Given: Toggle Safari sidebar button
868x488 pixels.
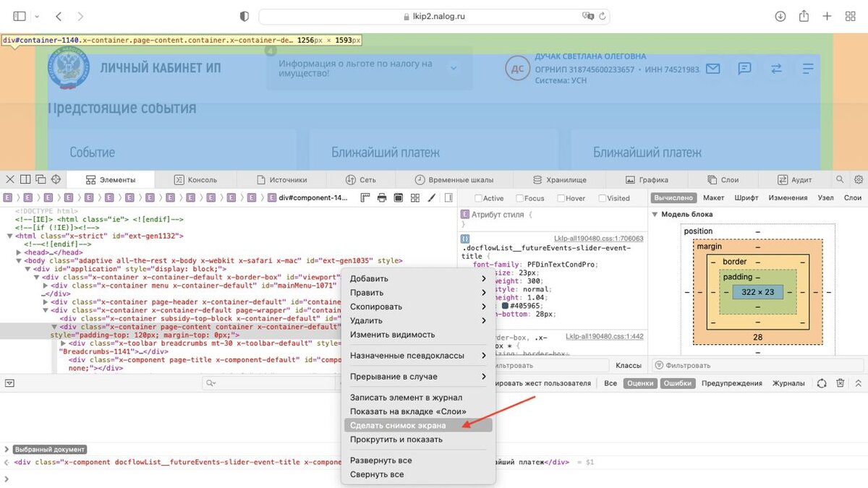Looking at the screenshot, I should tap(20, 16).
